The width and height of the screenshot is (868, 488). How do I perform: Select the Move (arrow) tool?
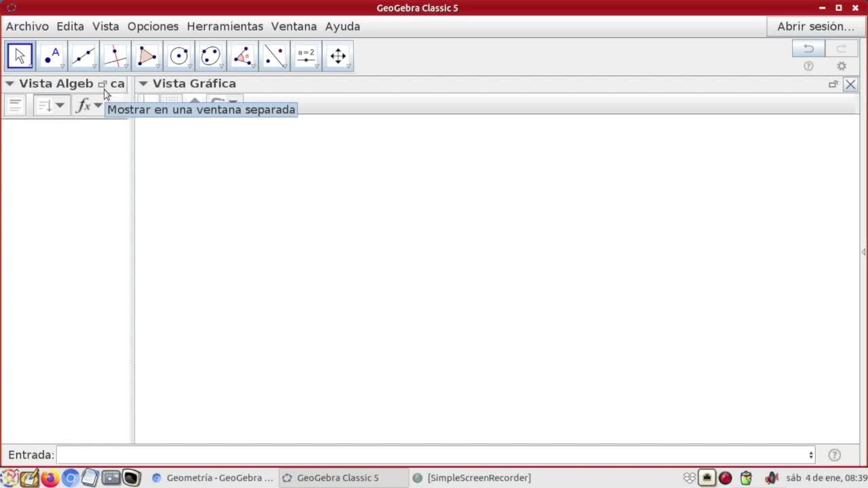(20, 56)
